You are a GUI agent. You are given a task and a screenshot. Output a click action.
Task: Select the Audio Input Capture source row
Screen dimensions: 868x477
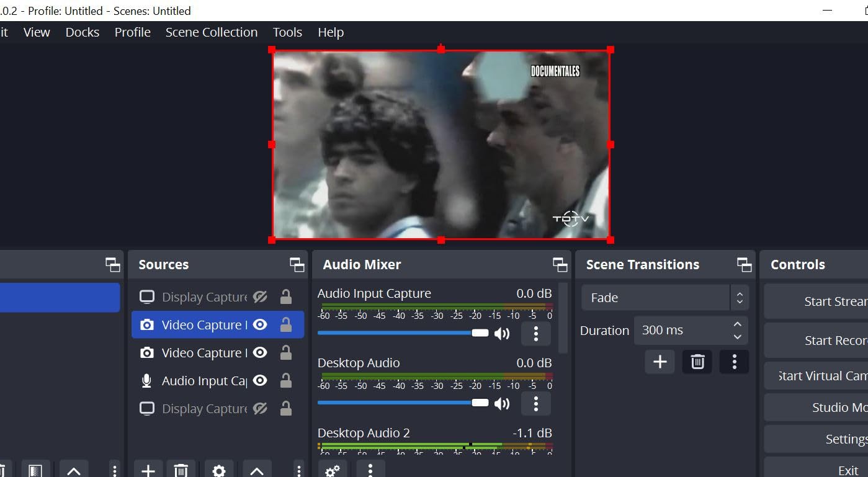218,381
